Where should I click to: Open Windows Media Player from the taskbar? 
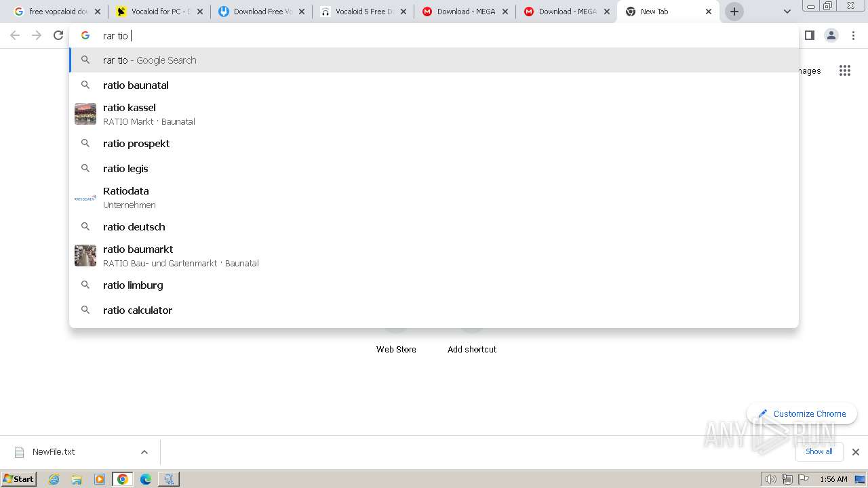pyautogui.click(x=100, y=479)
